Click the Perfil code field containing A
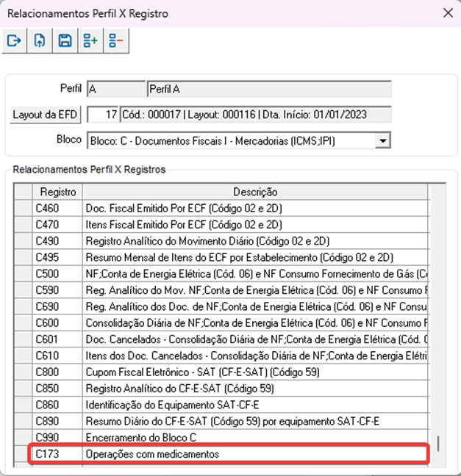The image size is (461, 476). pyautogui.click(x=116, y=89)
